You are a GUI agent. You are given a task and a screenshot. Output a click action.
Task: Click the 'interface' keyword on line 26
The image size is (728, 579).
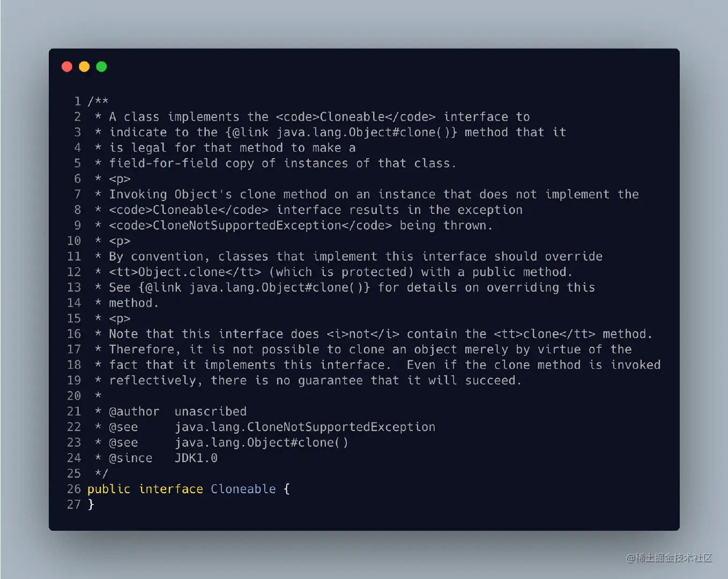[x=171, y=489]
